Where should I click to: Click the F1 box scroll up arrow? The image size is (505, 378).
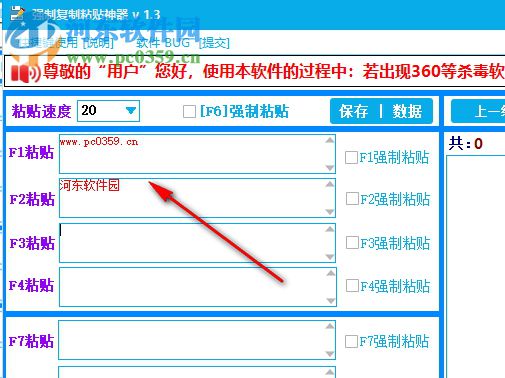(x=330, y=140)
